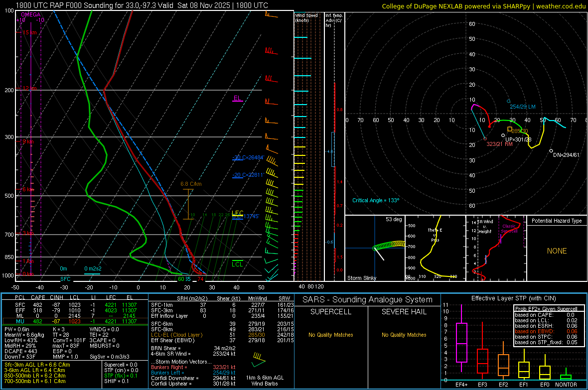Select 700-500mb LR = 6.1 C/km
The height and width of the screenshot is (390, 588).
pyautogui.click(x=35, y=381)
